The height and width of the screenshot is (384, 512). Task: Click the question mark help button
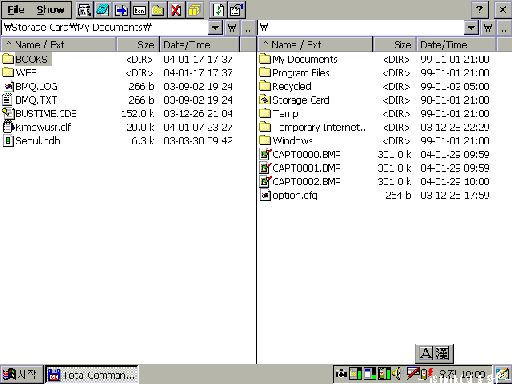(x=480, y=10)
